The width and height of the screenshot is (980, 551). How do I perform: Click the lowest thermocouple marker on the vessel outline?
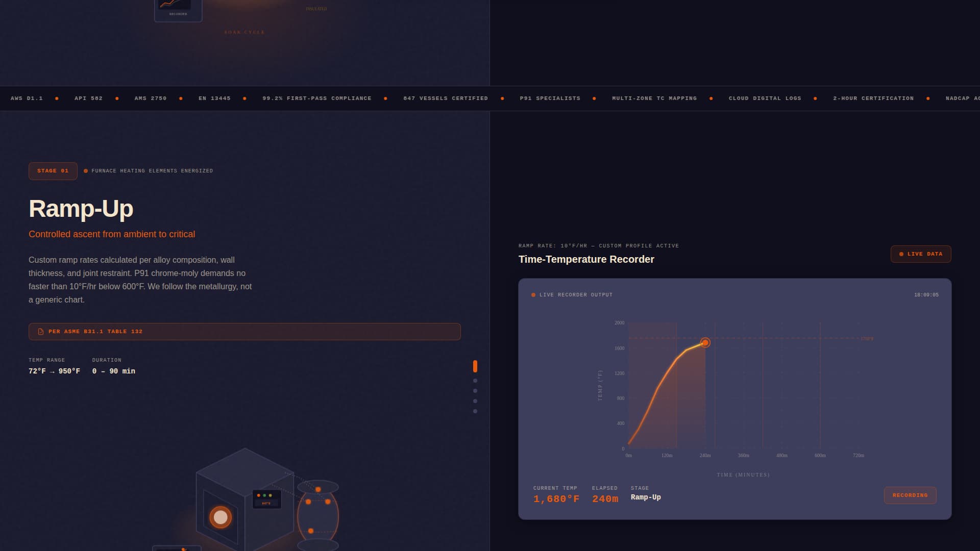click(311, 531)
